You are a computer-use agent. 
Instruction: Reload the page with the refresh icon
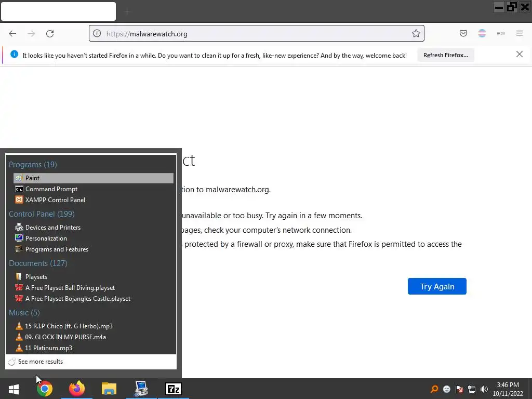(50, 34)
